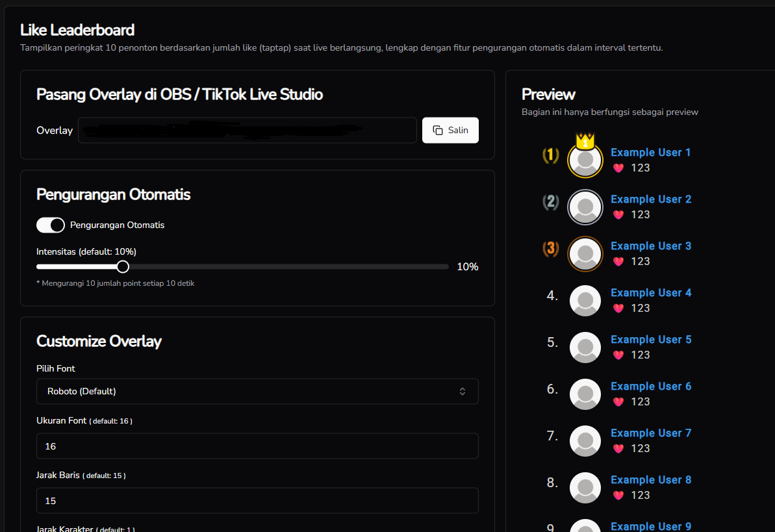
Task: Click the silver rank 2 laurel badge
Action: coord(551,202)
